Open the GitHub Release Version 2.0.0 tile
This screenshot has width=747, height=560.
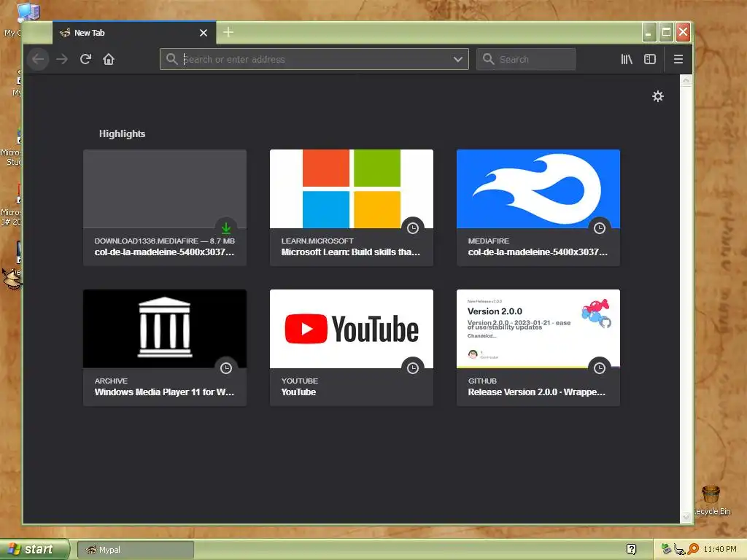pos(538,348)
